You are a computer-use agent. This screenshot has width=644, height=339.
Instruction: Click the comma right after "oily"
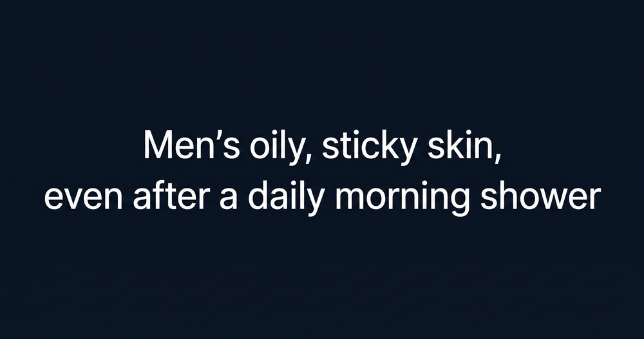(x=310, y=159)
